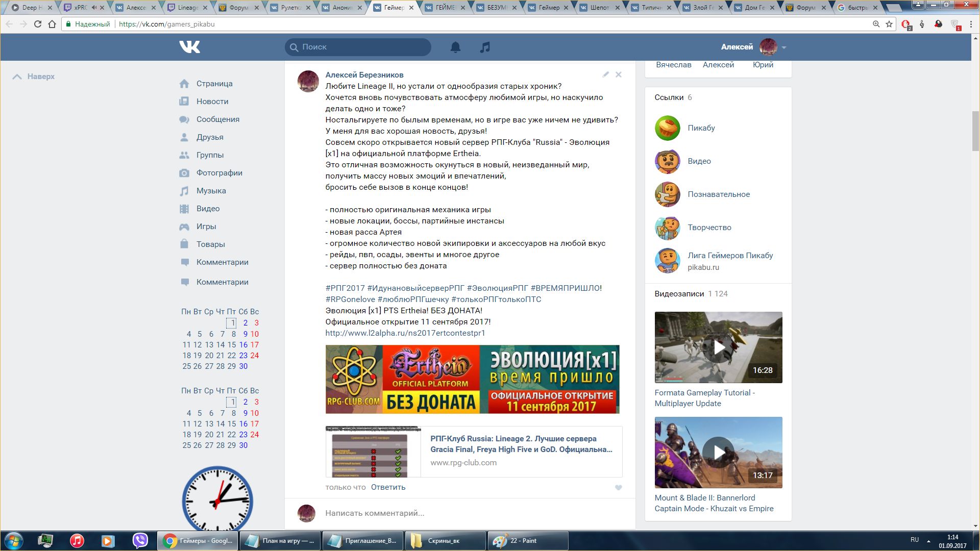The width and height of the screenshot is (980, 551).
Task: Click the zoom magnifier in address bar
Action: point(876,24)
